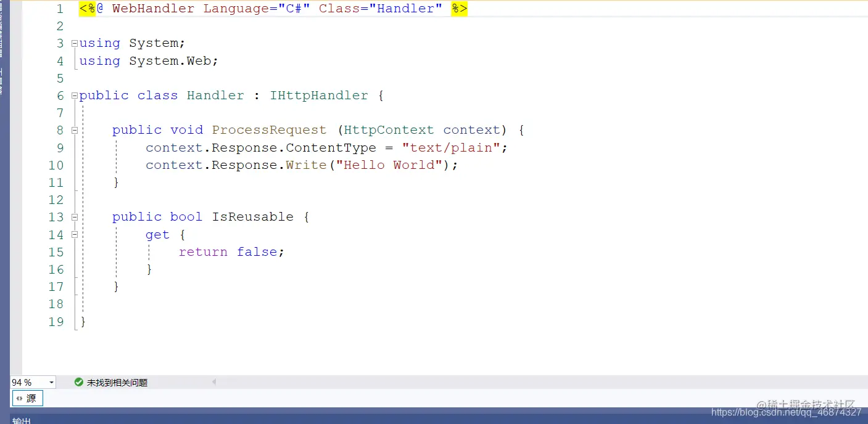
Task: Click the return keyword on line 15
Action: coord(203,252)
